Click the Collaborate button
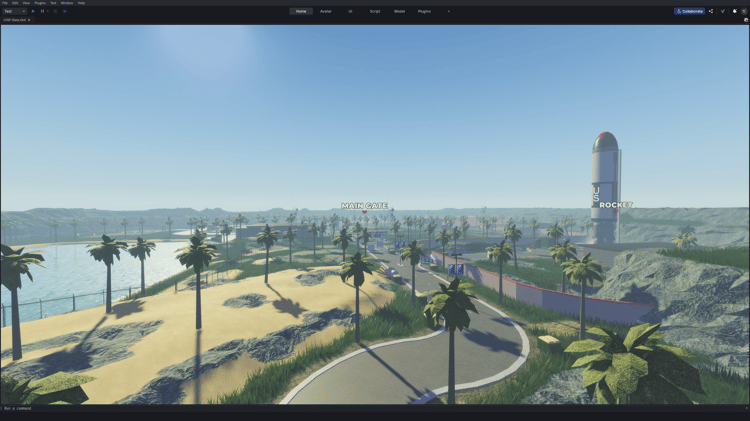The image size is (750, 421). click(x=689, y=11)
